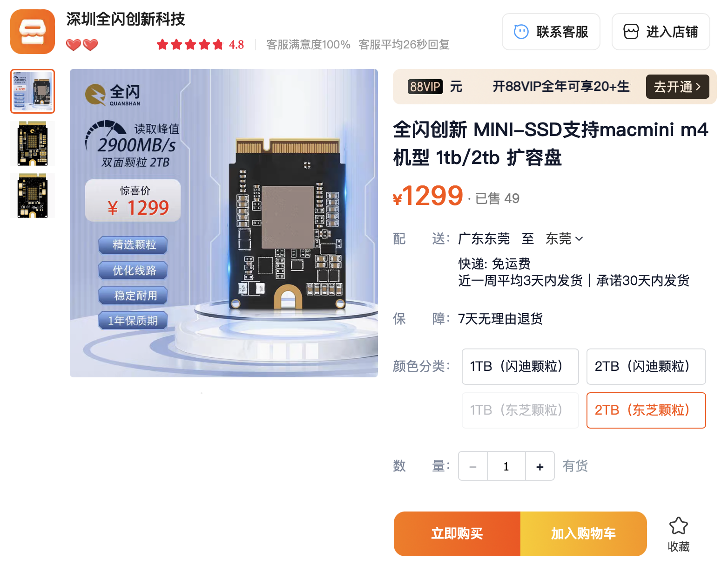Click the enter-store storefront icon

[x=631, y=32]
